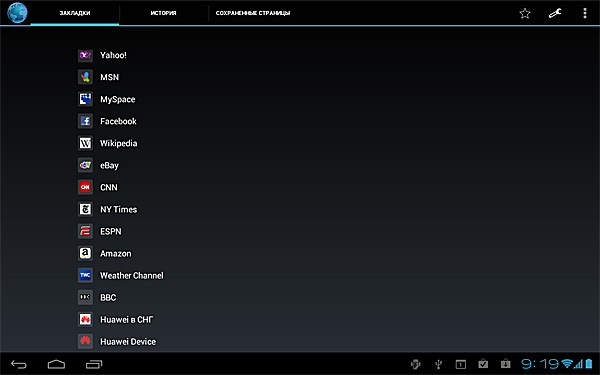Click the CNN favicon thumbnail

coord(85,187)
